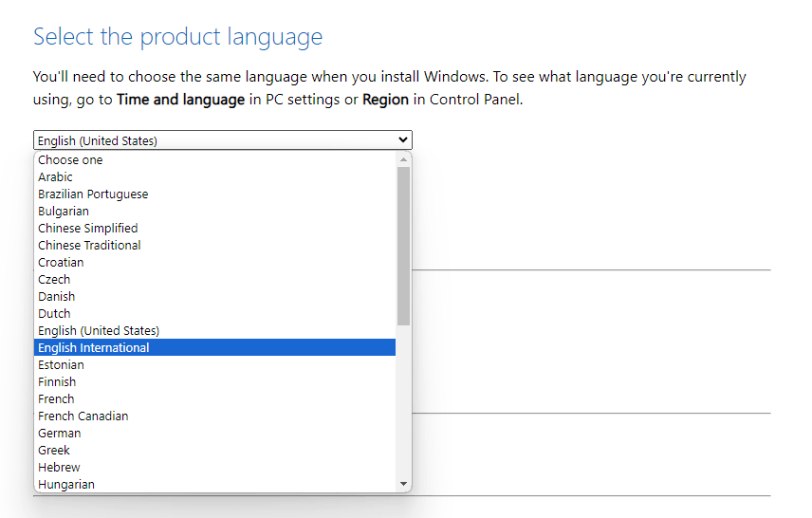
Task: Choose Estonian from the list
Action: (215, 365)
